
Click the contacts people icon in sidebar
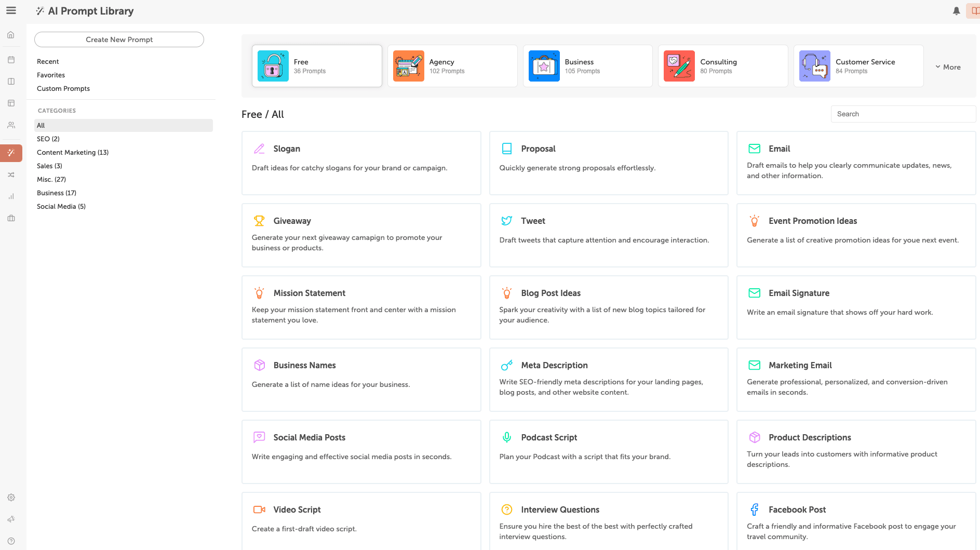pyautogui.click(x=11, y=125)
